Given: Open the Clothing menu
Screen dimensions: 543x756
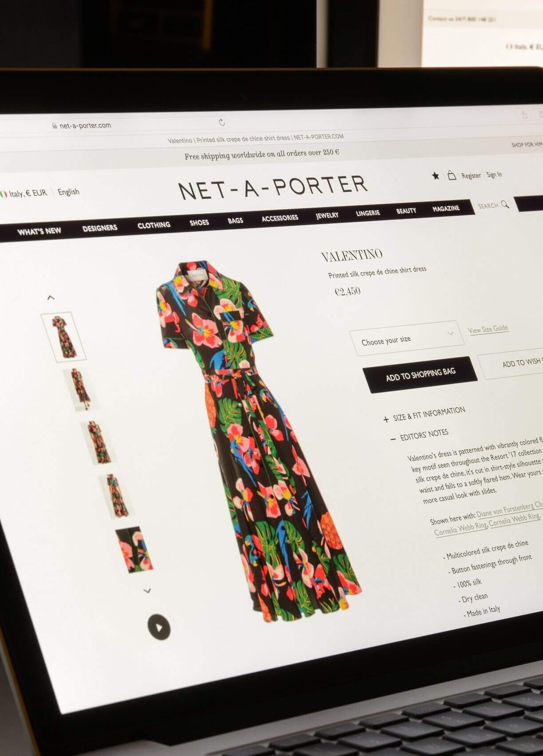Looking at the screenshot, I should 154,225.
